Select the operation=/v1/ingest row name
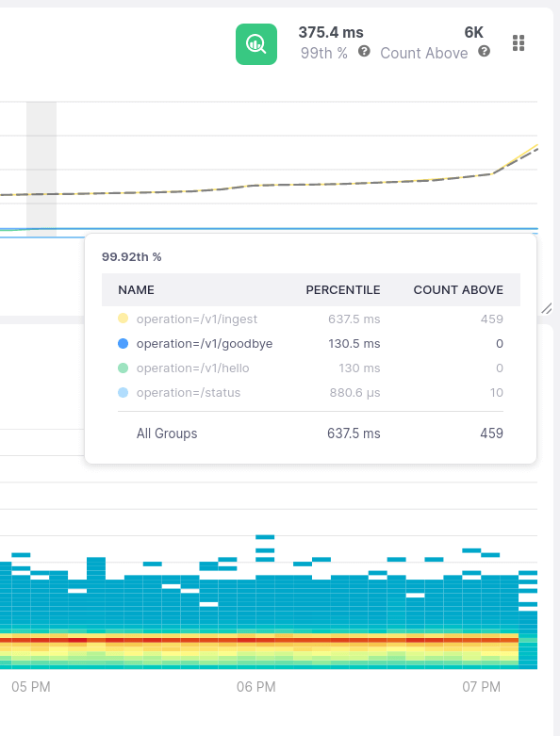 tap(197, 319)
